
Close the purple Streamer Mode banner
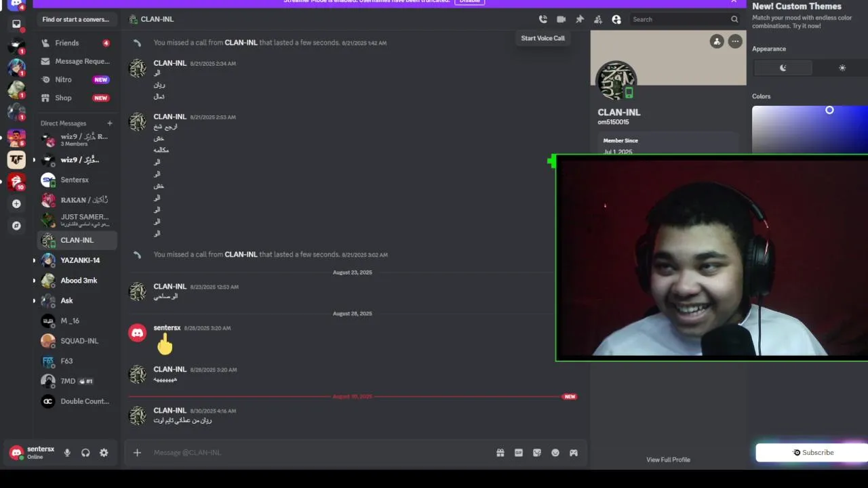[734, 1]
